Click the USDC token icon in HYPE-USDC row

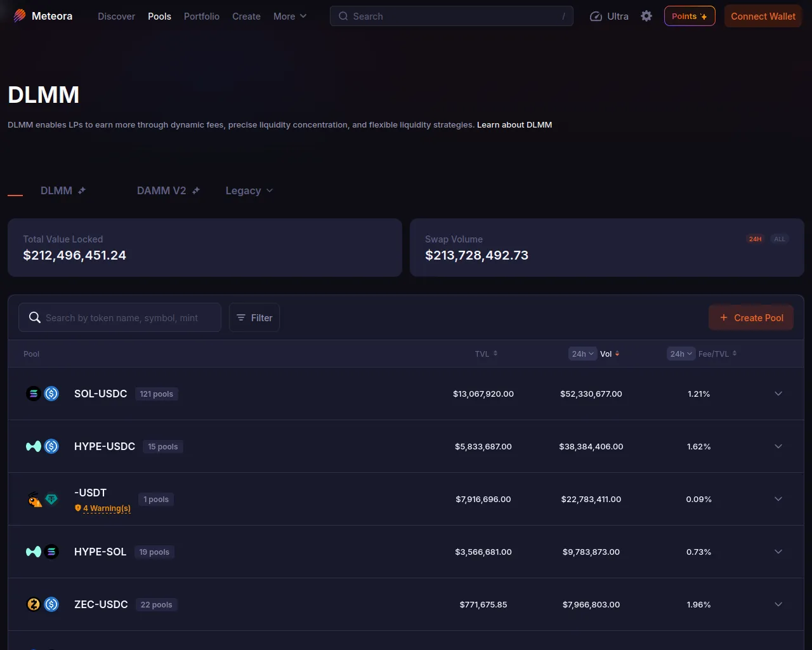tap(51, 446)
